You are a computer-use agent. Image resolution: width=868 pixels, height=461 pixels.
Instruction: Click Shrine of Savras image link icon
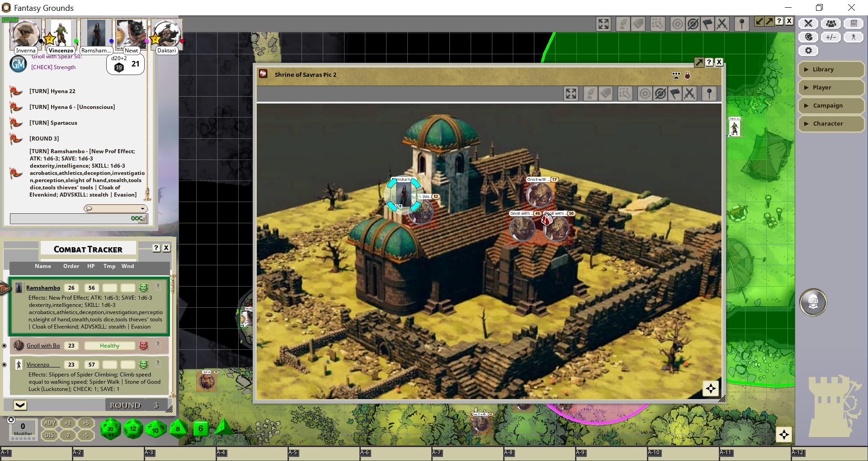point(263,74)
